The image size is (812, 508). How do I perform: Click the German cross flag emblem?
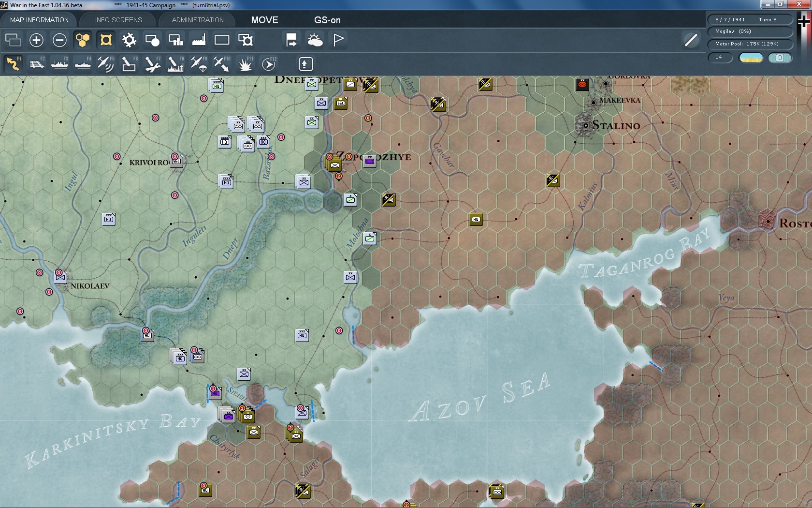tap(804, 22)
